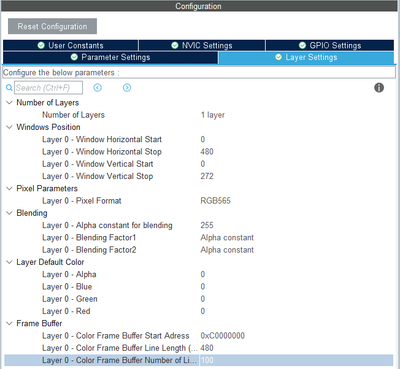
Task: Go to next search result arrow
Action: pyautogui.click(x=127, y=88)
